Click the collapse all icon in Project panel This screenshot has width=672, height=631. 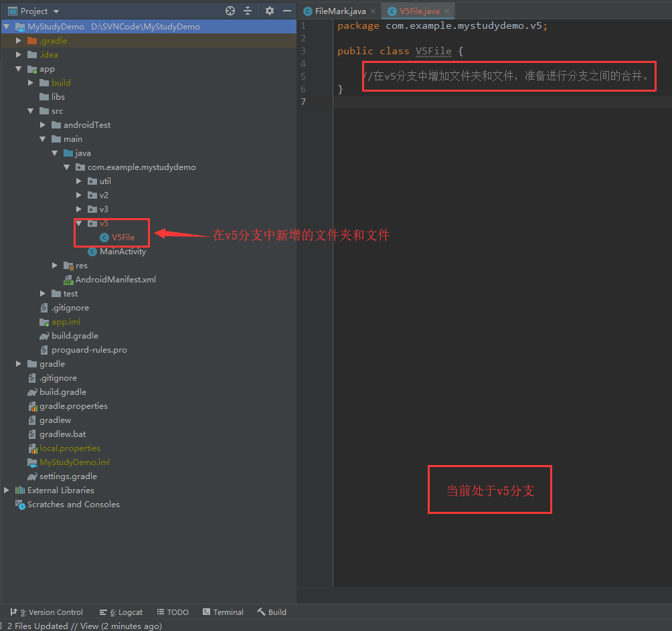248,11
